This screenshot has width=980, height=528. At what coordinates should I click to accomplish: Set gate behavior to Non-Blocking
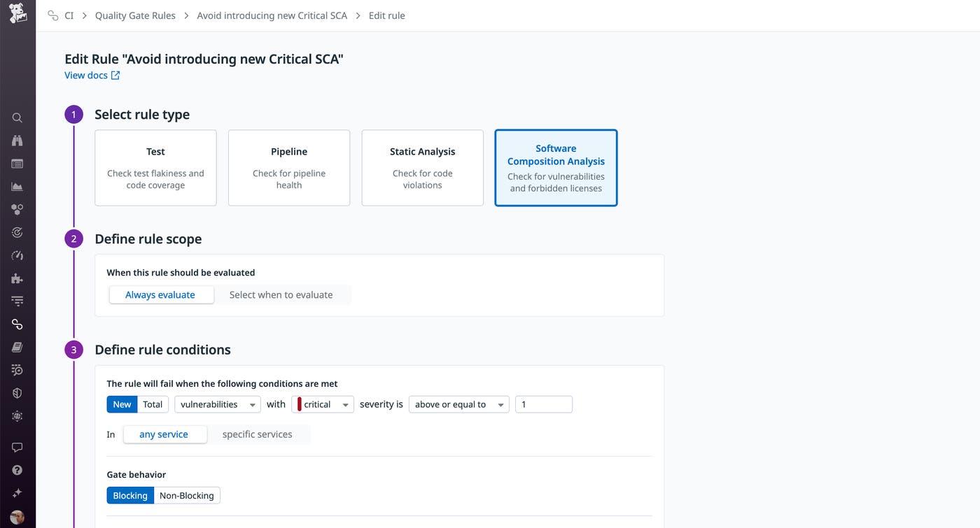(x=186, y=495)
